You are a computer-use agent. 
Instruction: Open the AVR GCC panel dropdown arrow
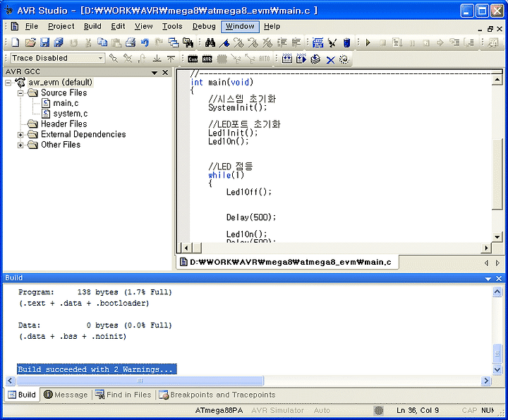pos(155,73)
